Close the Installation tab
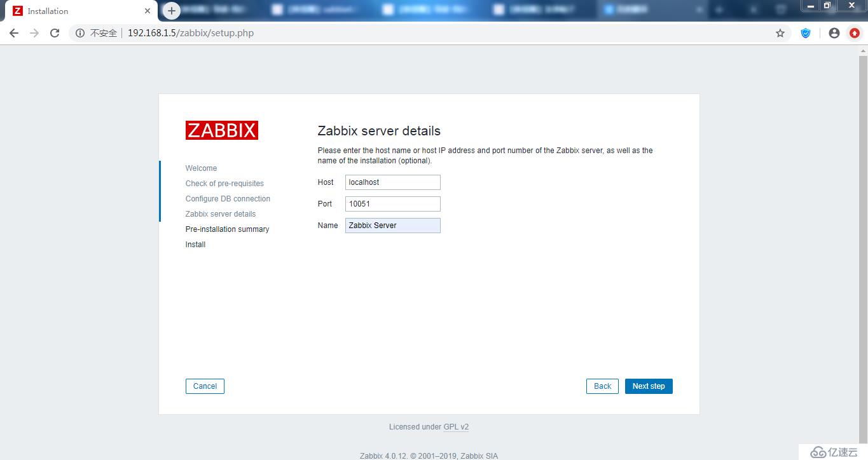 click(148, 11)
